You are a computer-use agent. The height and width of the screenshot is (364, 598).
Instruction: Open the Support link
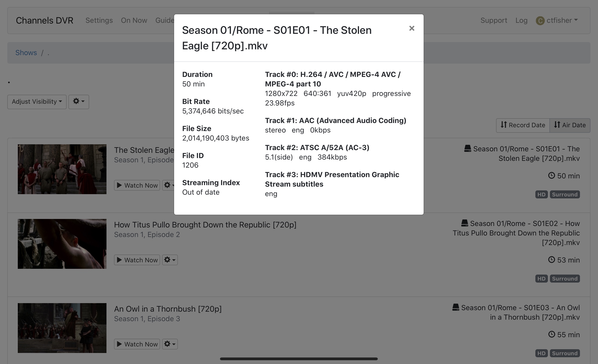[x=494, y=20]
